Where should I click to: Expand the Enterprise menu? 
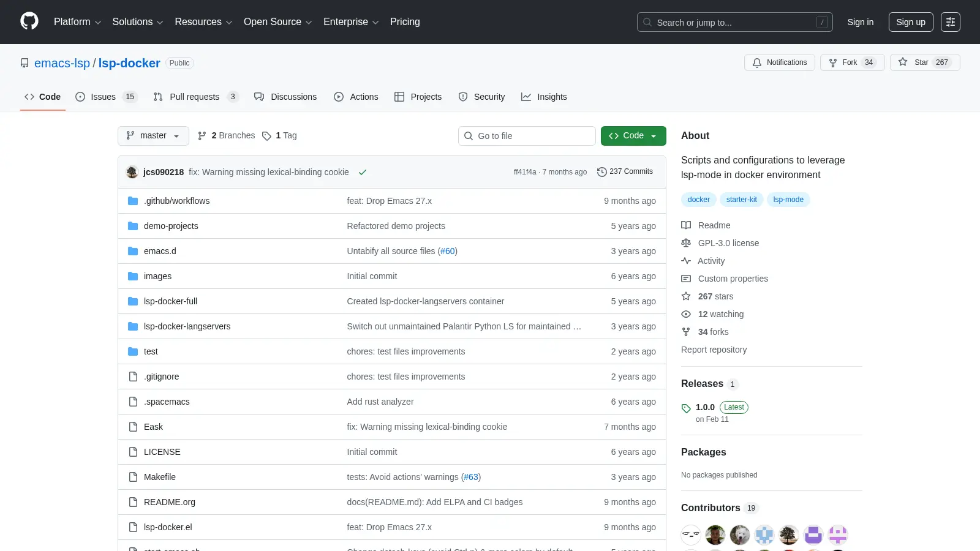coord(351,22)
